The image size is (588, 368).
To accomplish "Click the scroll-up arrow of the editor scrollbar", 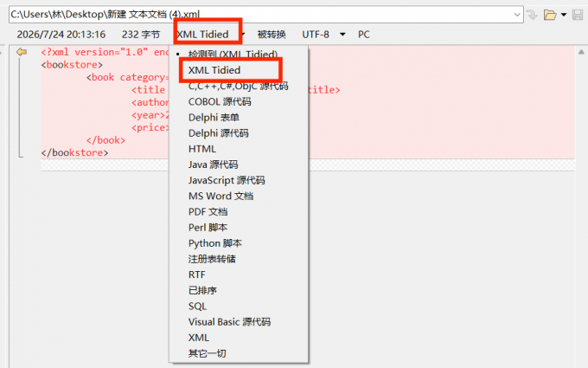I will 581,52.
